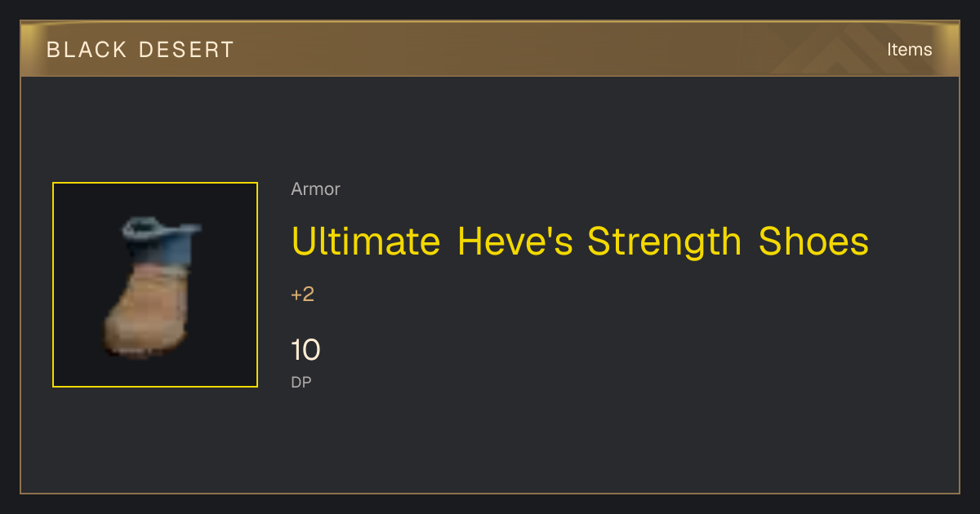Click the Heve's Strength Shoes item icon

pyautogui.click(x=155, y=285)
